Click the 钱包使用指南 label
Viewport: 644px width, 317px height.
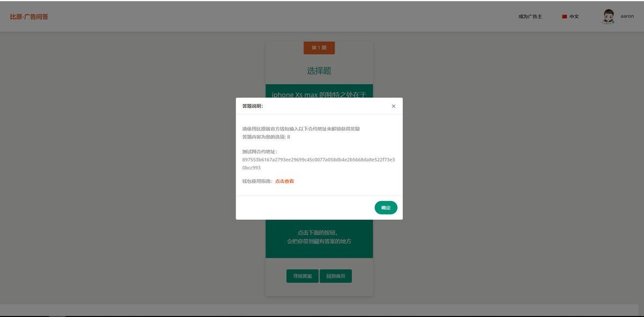(x=258, y=181)
